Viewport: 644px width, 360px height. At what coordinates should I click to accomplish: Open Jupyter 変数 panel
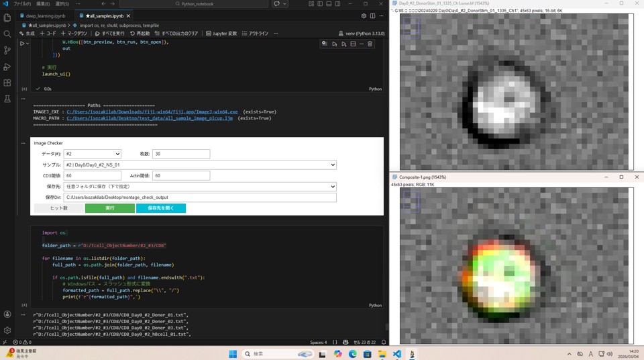[x=221, y=34]
